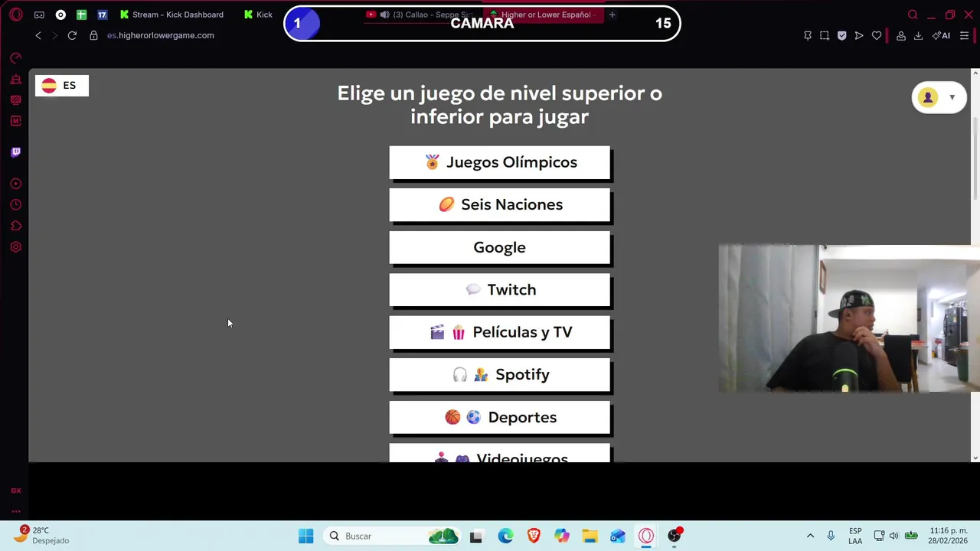Choose the Películas y TV game
This screenshot has width=980, height=551.
499,332
